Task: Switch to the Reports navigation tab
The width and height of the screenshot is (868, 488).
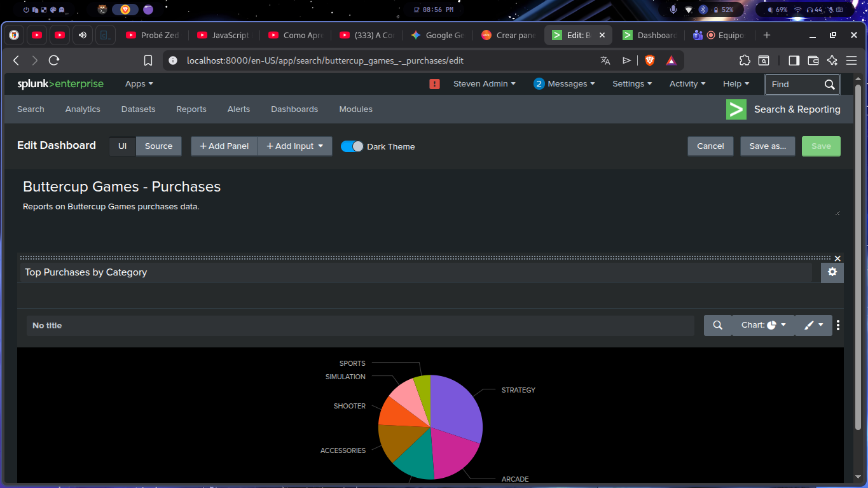Action: click(x=191, y=109)
